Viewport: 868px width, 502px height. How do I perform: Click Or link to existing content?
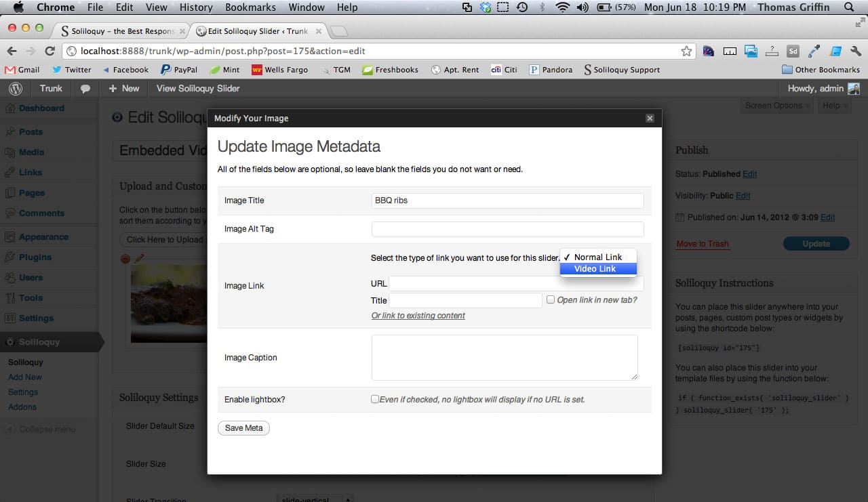pyautogui.click(x=418, y=316)
